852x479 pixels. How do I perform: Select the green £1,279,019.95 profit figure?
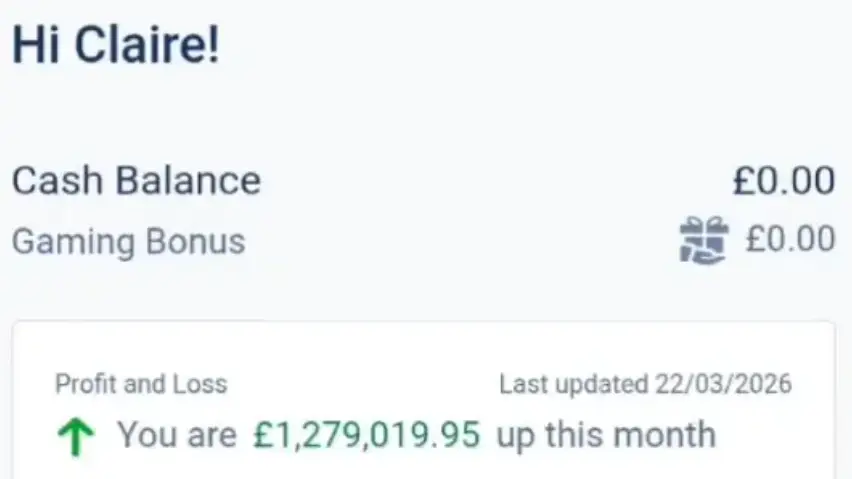366,435
